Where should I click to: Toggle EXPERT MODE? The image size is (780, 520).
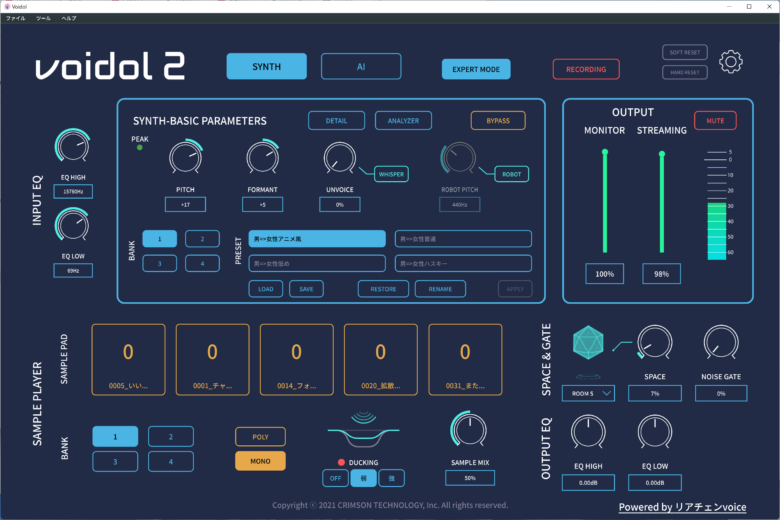[x=476, y=69]
